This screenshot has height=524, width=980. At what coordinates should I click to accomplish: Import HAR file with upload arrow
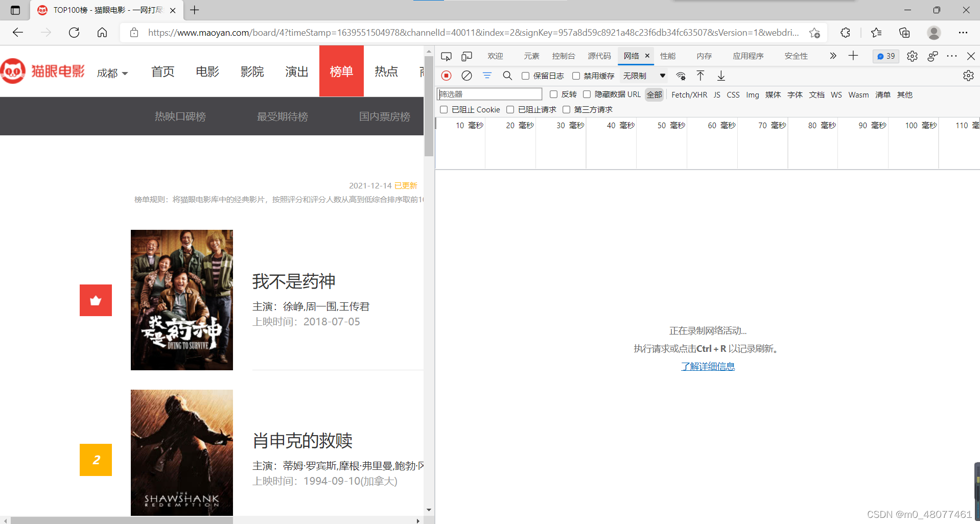click(x=701, y=76)
